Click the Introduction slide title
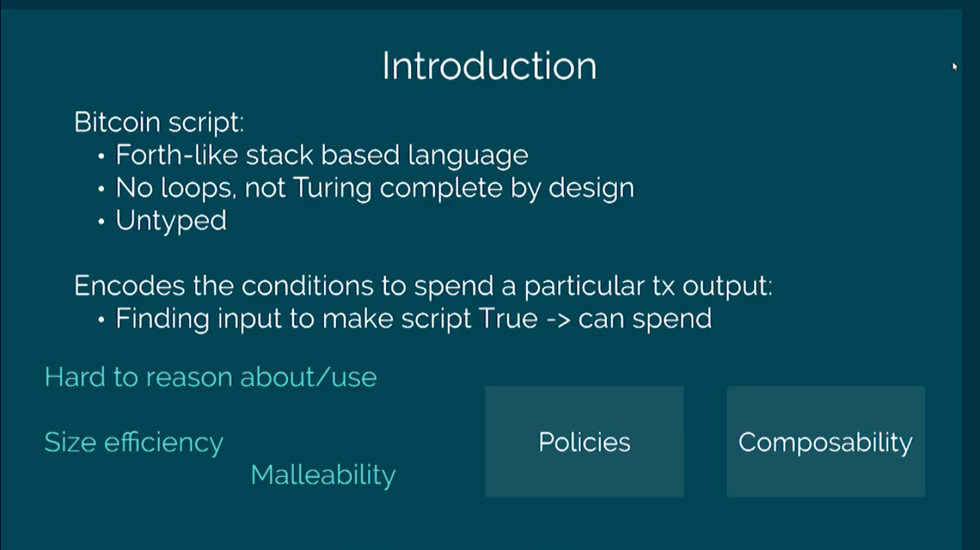 (x=489, y=66)
